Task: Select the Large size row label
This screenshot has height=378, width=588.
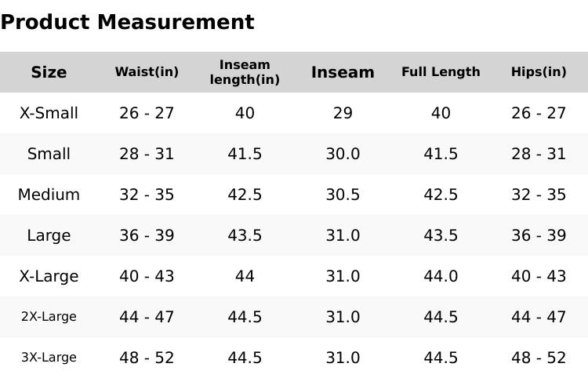Action: coord(49,235)
